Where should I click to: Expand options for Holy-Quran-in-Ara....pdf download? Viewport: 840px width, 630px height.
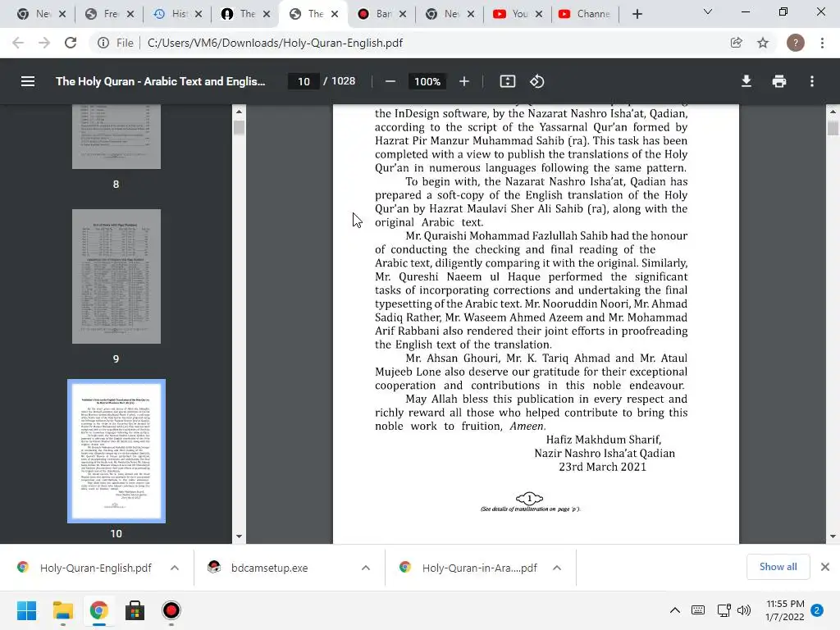557,568
